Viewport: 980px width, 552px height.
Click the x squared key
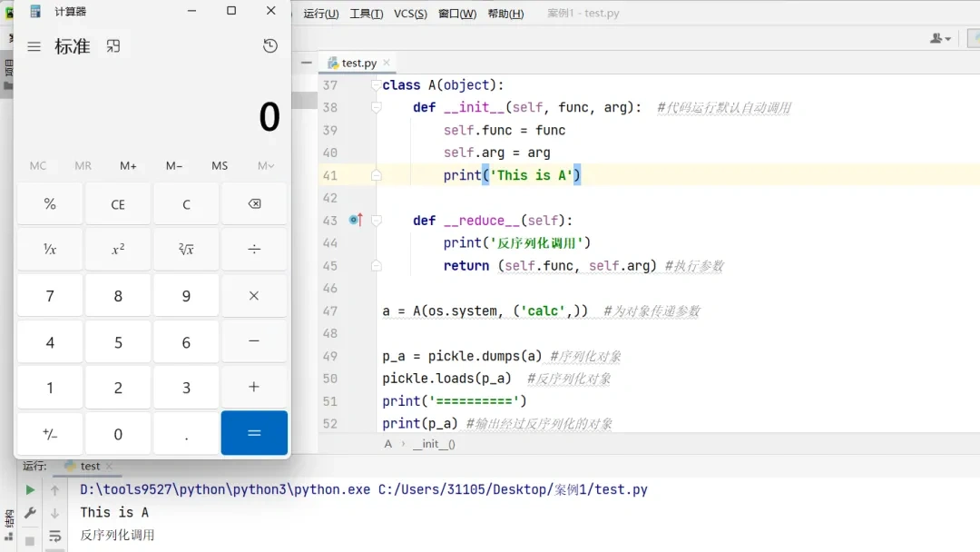[x=118, y=249]
